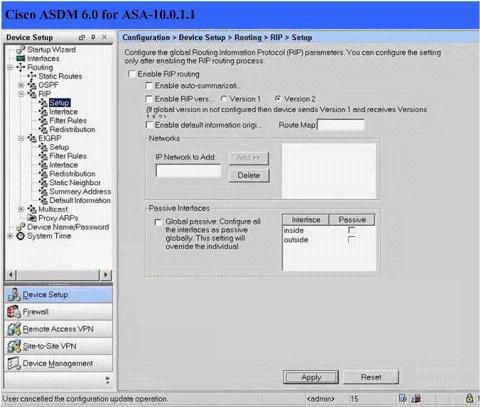Image resolution: width=480 pixels, height=407 pixels.
Task: Select the Version 1 radio button
Action: (224, 99)
